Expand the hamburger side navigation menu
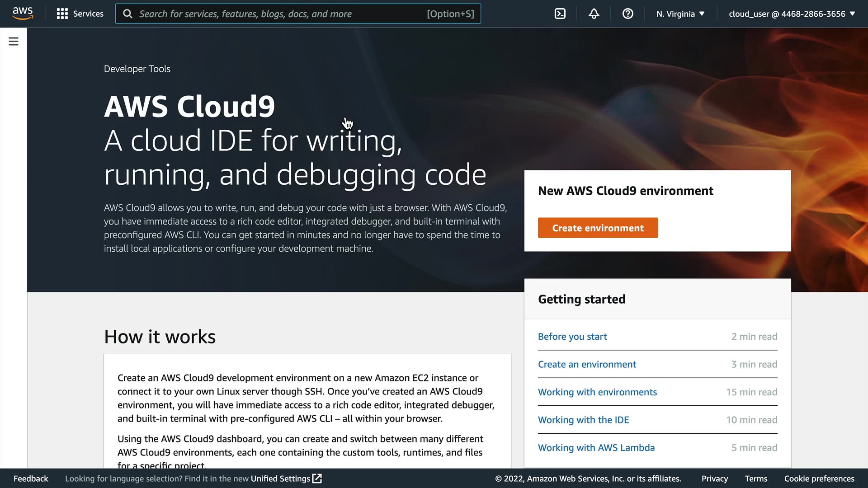Viewport: 868px width, 488px height. point(14,42)
